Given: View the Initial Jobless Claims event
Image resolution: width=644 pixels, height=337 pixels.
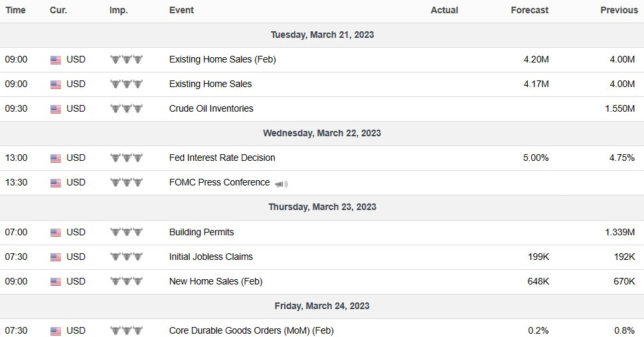Looking at the screenshot, I should point(210,257).
